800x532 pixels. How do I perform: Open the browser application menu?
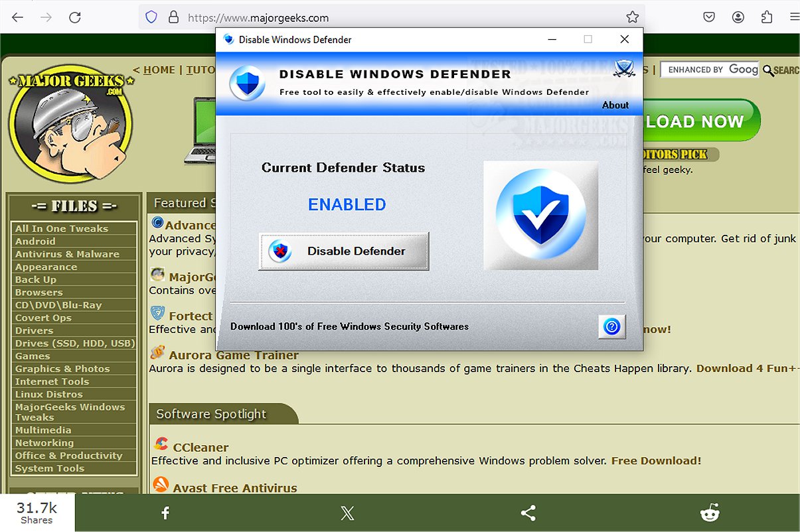(794, 17)
